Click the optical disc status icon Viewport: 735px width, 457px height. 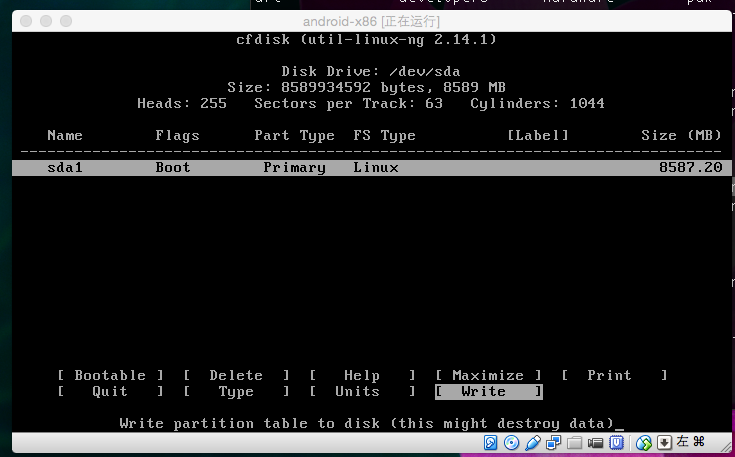coord(512,442)
